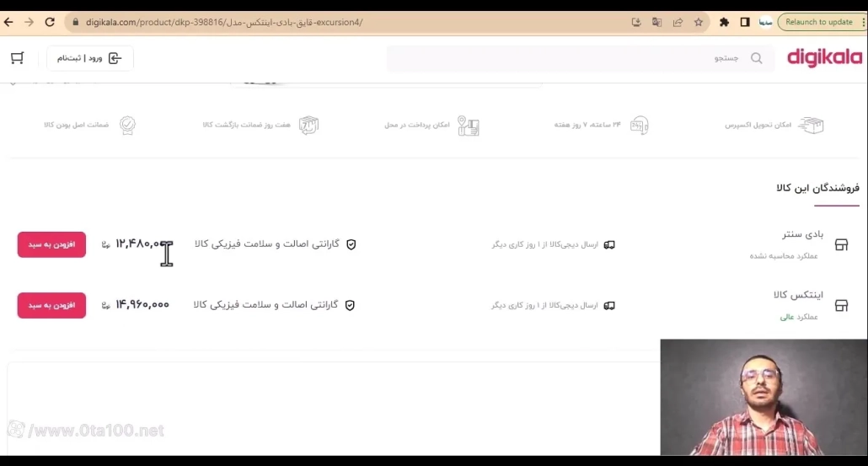Viewport: 868px width, 466px height.
Task: Click the عملکرد محاسبه نشده text
Action: (784, 256)
